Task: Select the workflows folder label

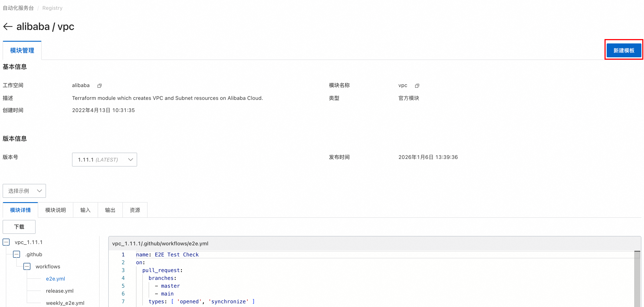Action: point(48,266)
